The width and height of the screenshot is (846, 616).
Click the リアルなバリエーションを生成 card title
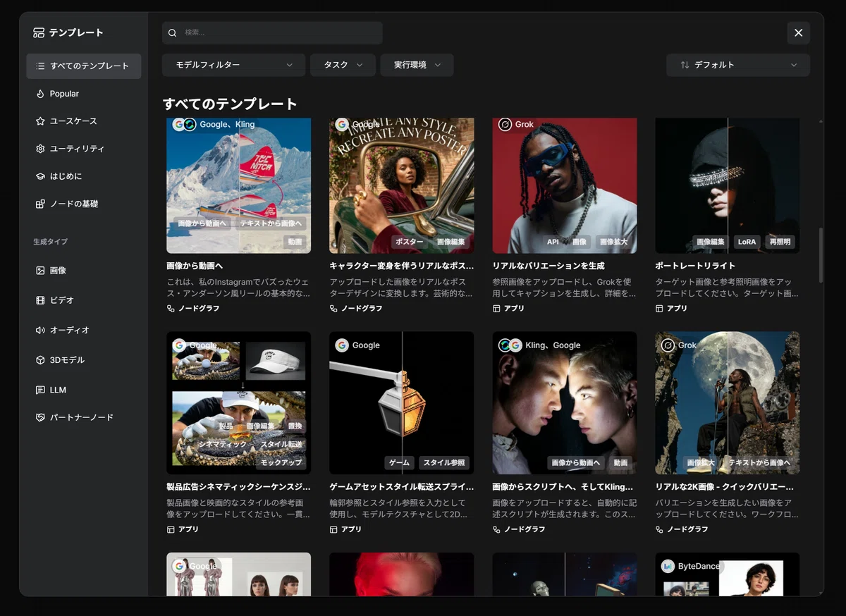click(x=548, y=266)
